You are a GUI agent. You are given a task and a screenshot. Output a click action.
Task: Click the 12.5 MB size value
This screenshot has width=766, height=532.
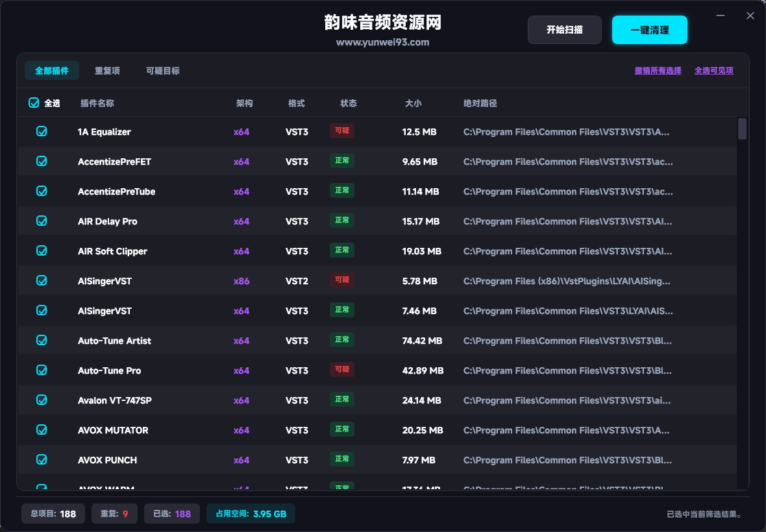click(x=419, y=132)
